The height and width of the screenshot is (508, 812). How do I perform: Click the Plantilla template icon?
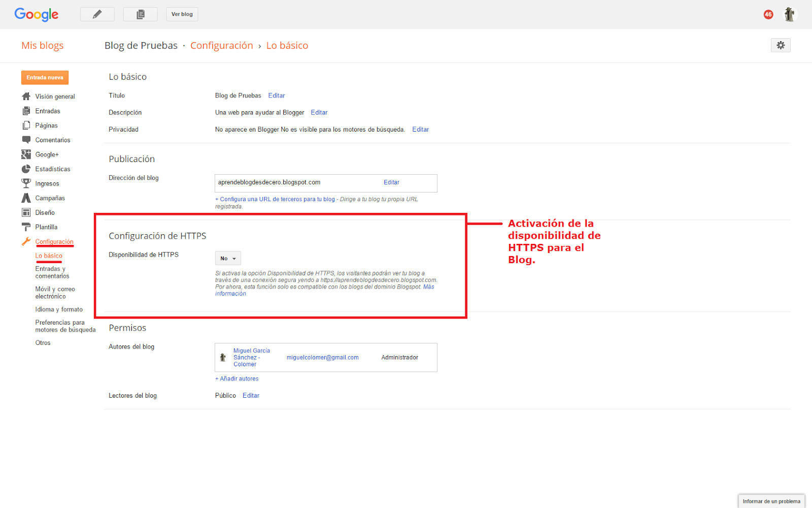26,227
